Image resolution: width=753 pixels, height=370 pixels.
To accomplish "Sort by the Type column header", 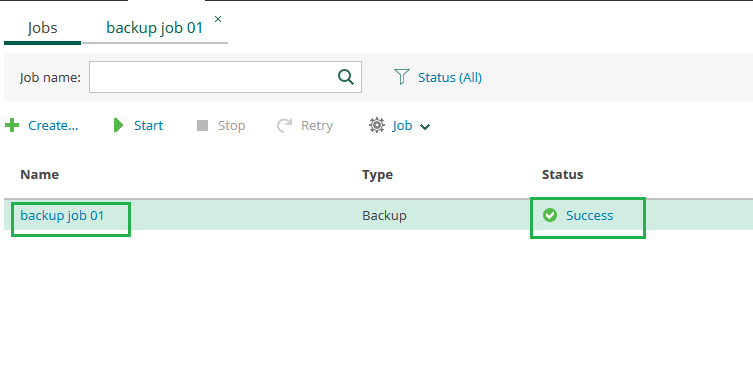I will tap(377, 175).
